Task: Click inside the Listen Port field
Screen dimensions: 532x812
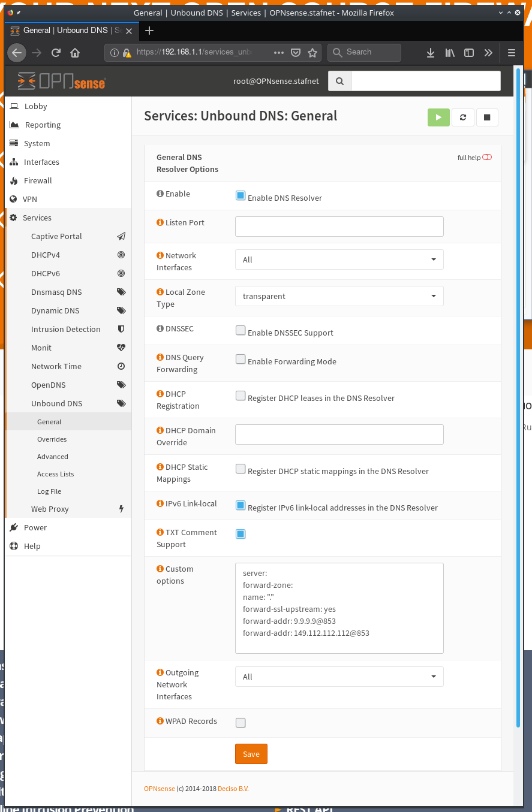Action: (339, 227)
